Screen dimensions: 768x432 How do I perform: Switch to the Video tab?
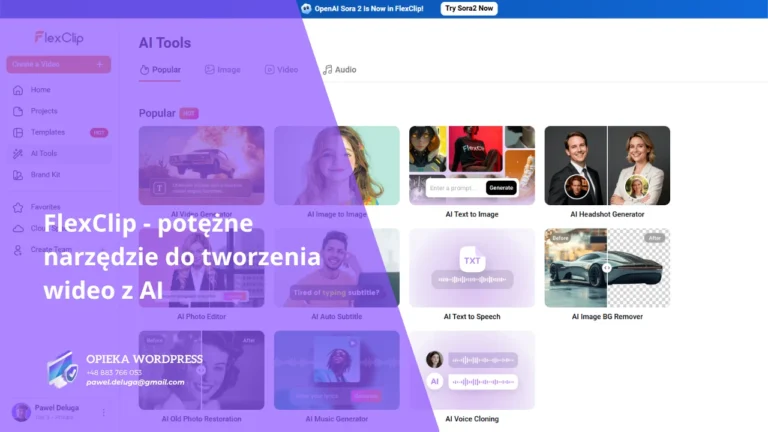(x=281, y=70)
